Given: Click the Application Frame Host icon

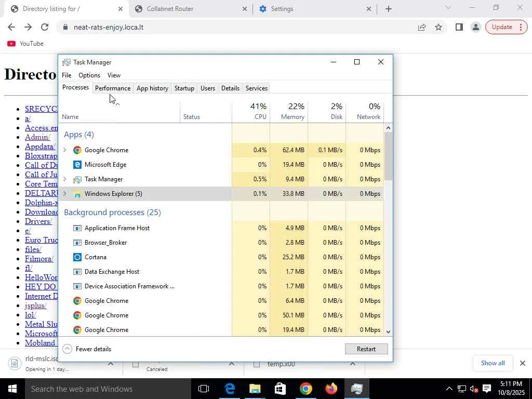Looking at the screenshot, I should [77, 228].
